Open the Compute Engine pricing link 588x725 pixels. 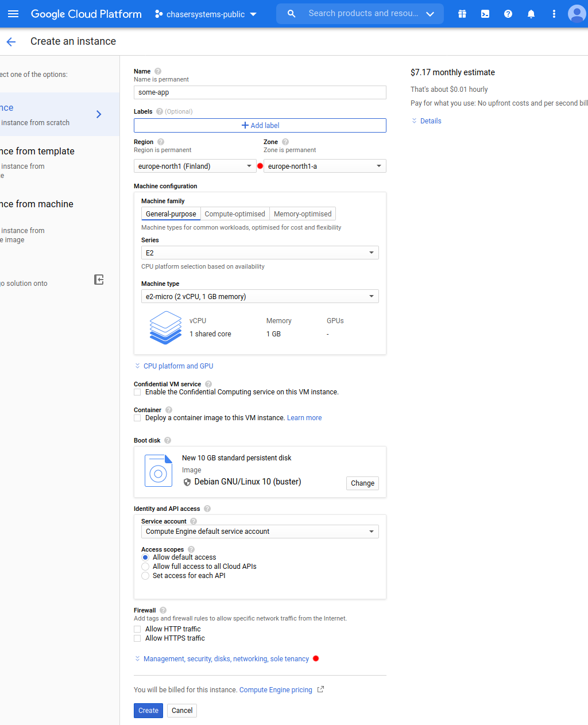(276, 689)
